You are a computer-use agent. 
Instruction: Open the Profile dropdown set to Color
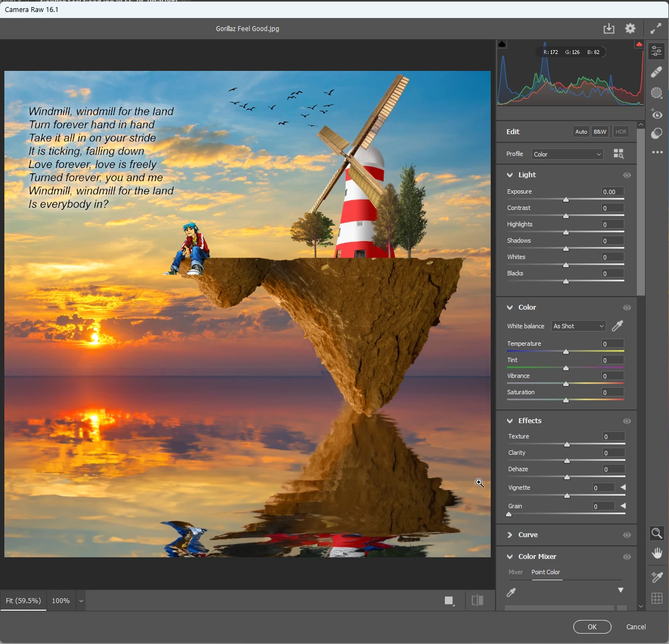click(567, 154)
